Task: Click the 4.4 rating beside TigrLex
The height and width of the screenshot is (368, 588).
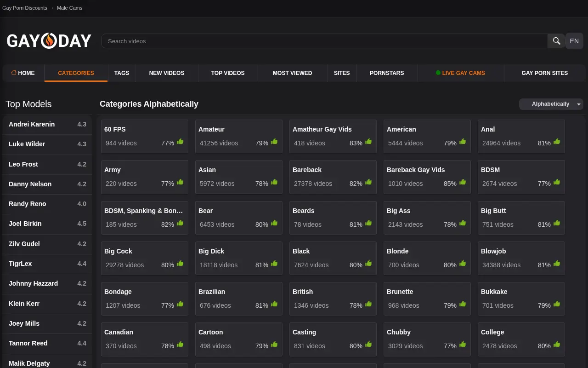Action: pyautogui.click(x=82, y=264)
